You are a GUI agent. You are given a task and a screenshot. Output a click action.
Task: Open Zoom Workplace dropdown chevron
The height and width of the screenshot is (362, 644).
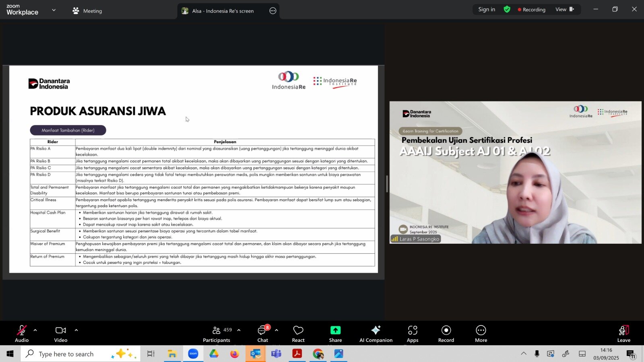[54, 10]
